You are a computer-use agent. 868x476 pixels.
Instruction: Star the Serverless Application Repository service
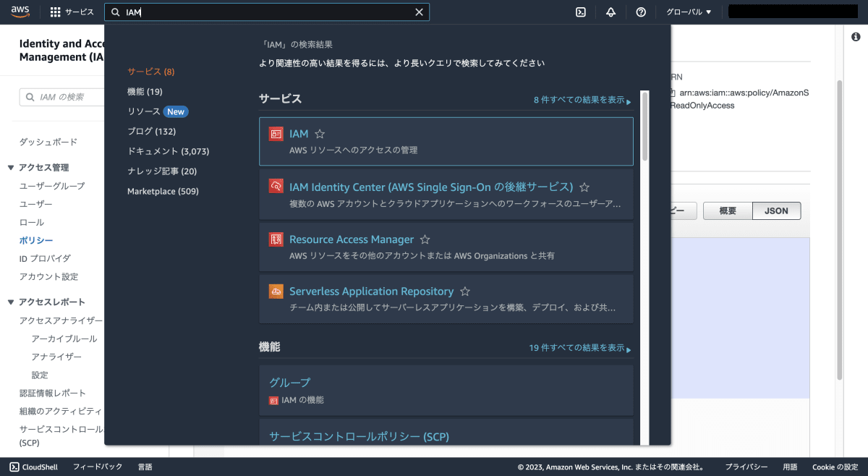coord(465,292)
